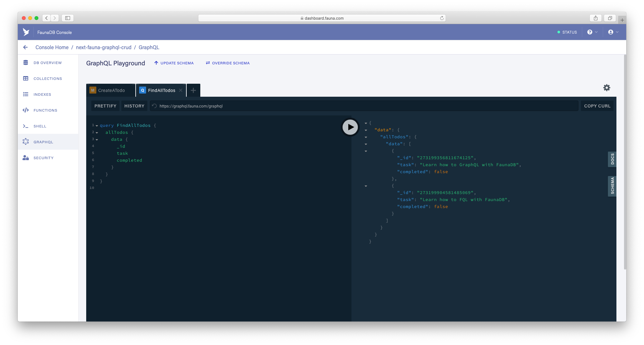Screen dimensions: 644x345
Task: Open the help dropdown menu
Action: tap(592, 32)
